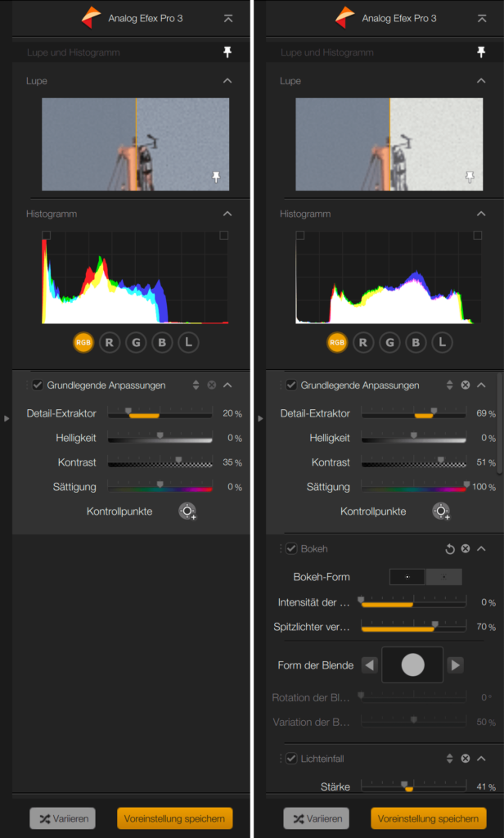
Task: Reorder Grundlegende Anpassungen arrows in right panel
Action: (x=449, y=385)
